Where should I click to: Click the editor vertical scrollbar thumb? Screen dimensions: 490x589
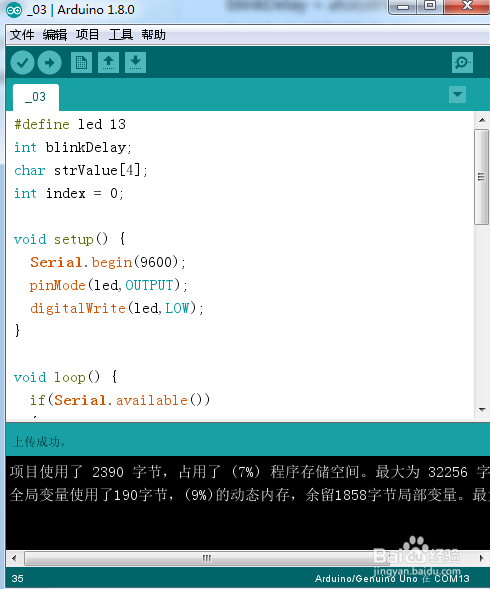click(482, 177)
